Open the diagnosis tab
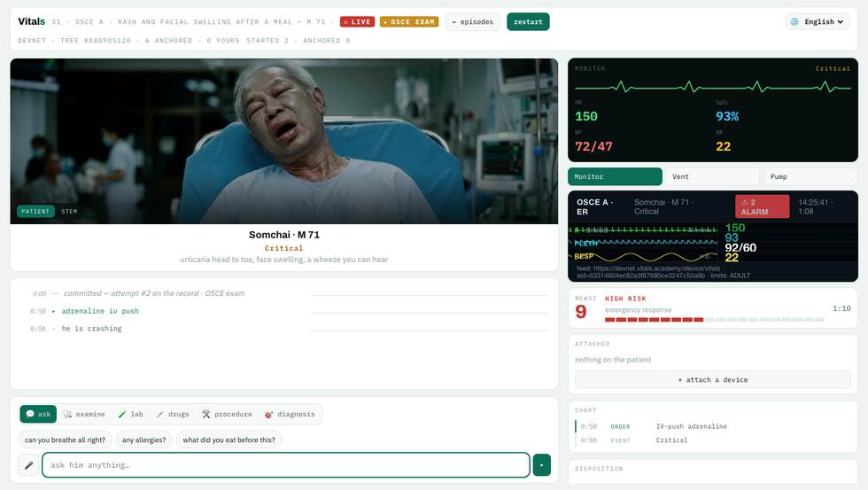This screenshot has width=868, height=490. click(x=291, y=414)
